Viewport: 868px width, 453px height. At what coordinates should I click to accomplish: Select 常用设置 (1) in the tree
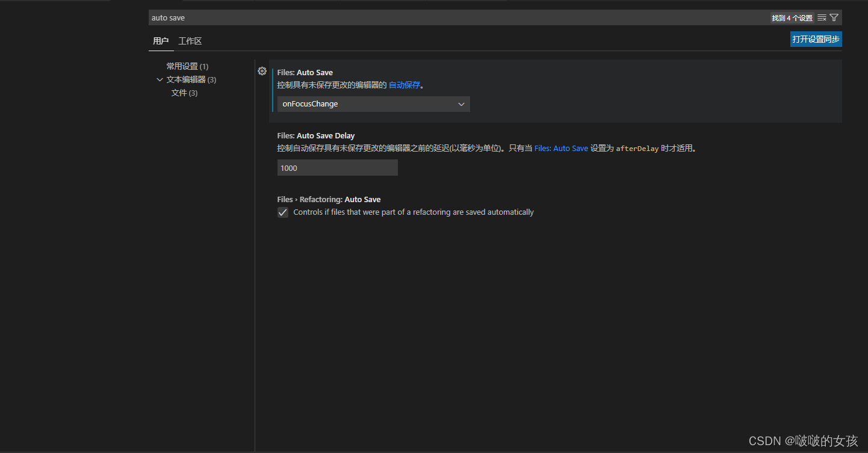(187, 66)
